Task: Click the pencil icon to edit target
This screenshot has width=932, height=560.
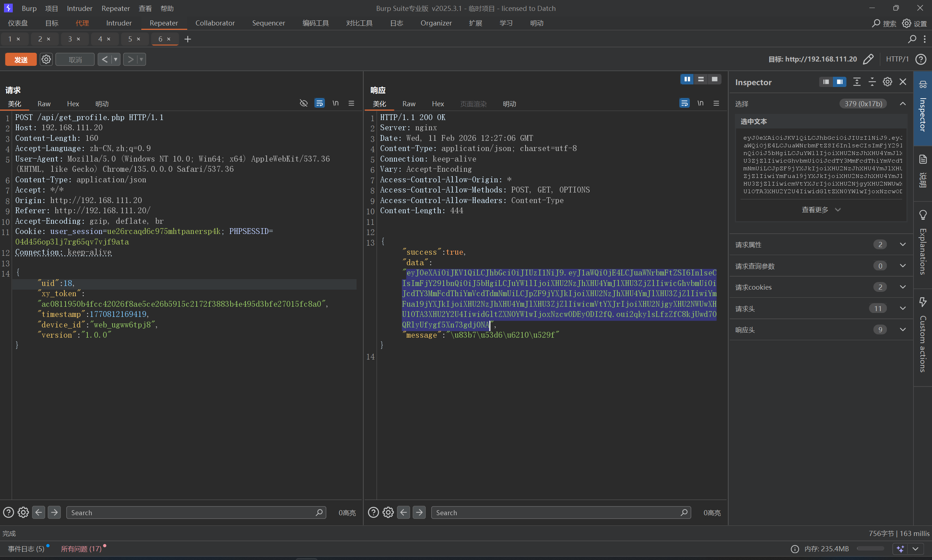Action: click(868, 59)
